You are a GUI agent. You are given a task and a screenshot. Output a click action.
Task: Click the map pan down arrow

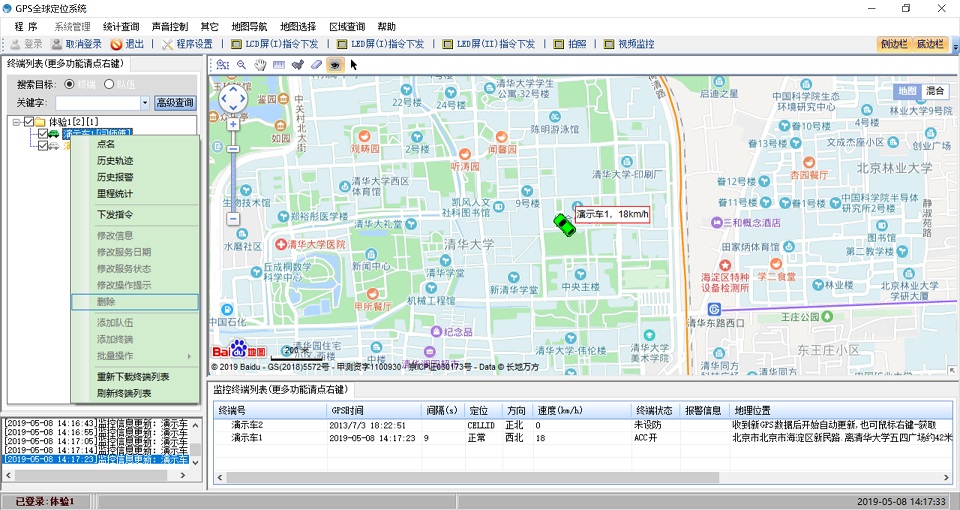(x=233, y=108)
